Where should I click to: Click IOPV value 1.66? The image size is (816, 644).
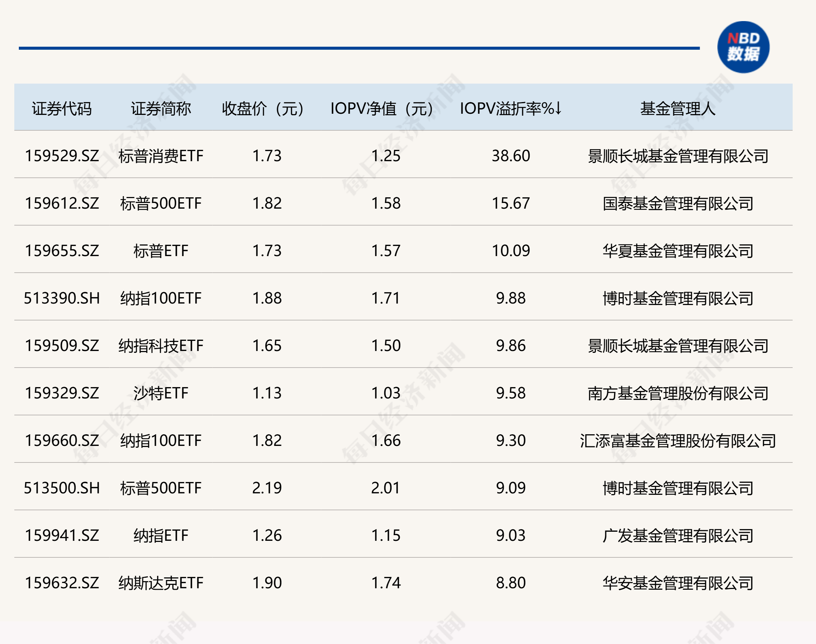(x=386, y=441)
